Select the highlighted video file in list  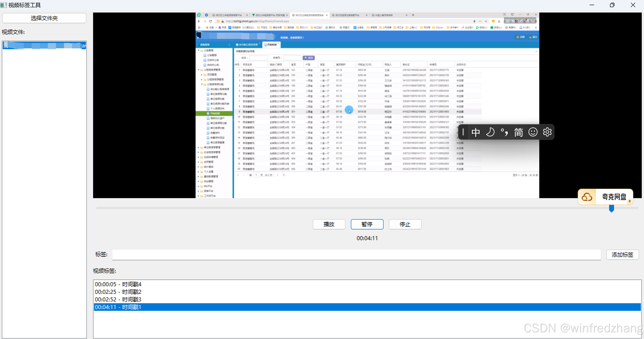coord(44,45)
